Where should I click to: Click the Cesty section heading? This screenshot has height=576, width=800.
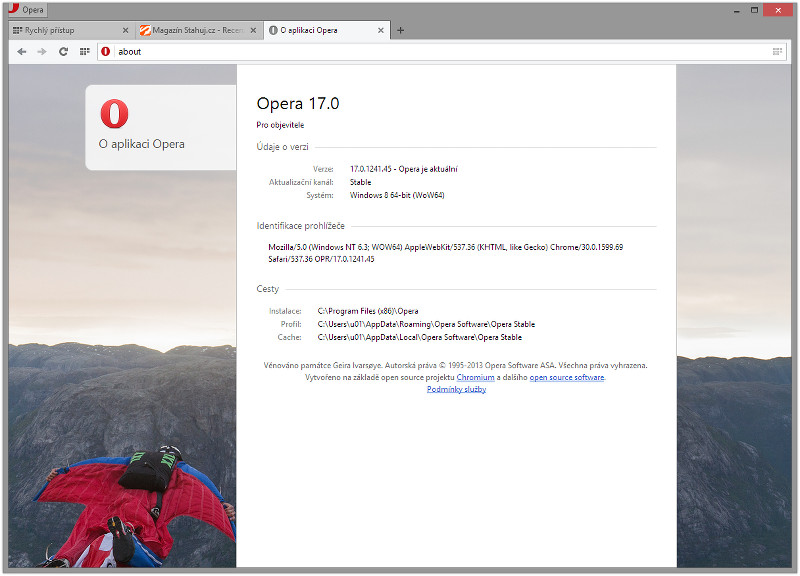click(267, 289)
